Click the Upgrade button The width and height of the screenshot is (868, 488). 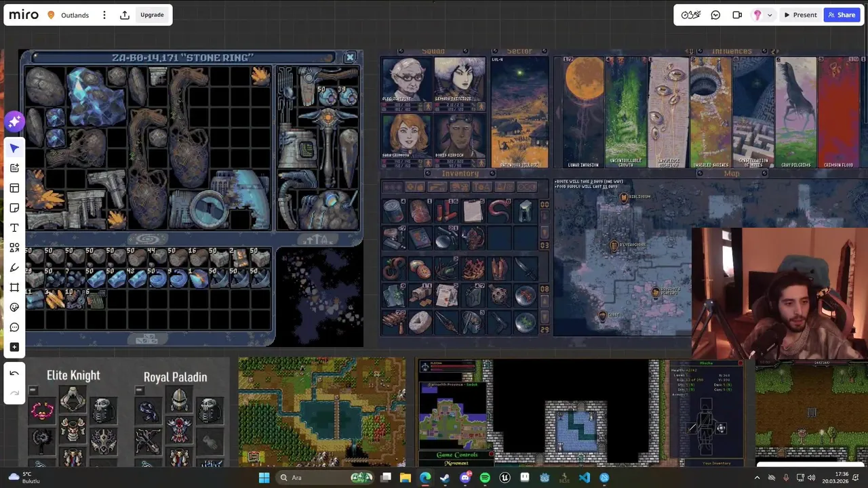click(152, 15)
